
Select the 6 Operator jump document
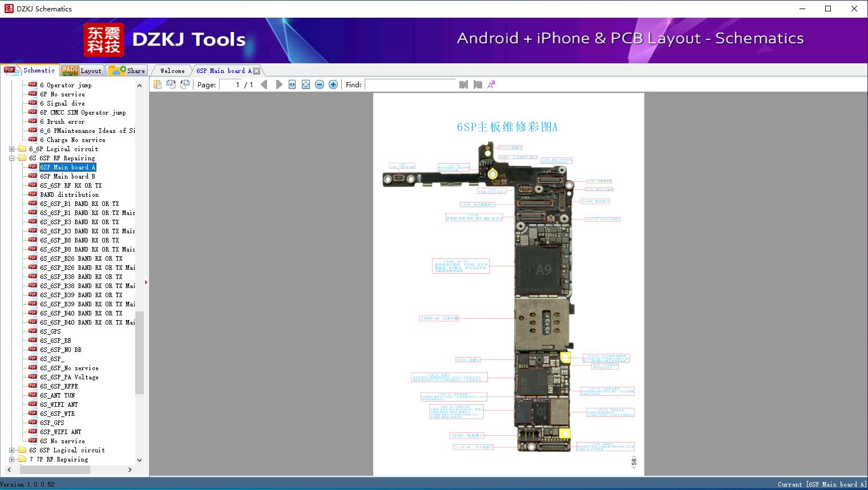[x=66, y=85]
